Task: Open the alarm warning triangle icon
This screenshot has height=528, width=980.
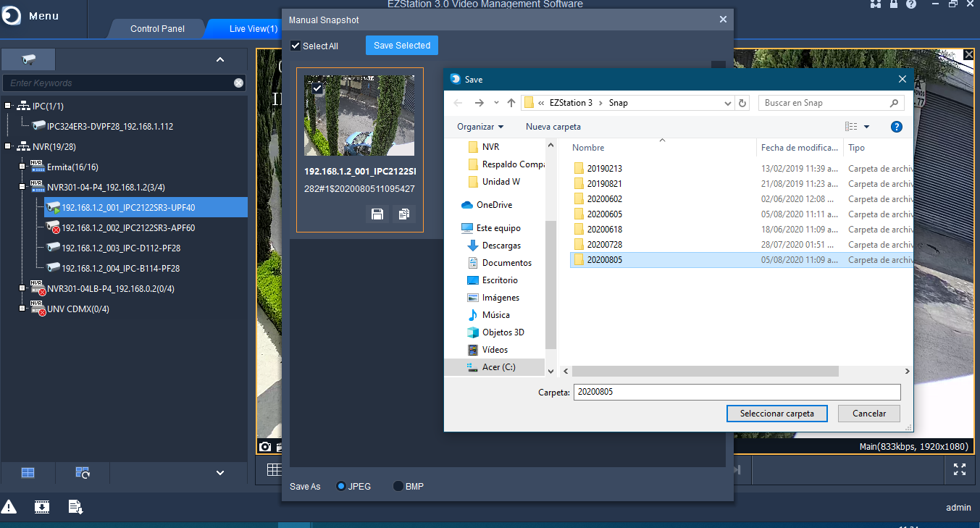Action: point(9,507)
